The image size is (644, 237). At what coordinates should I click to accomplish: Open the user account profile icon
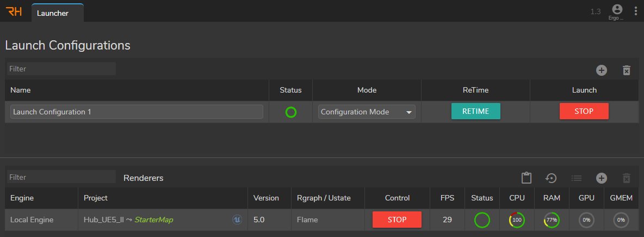pyautogui.click(x=617, y=9)
